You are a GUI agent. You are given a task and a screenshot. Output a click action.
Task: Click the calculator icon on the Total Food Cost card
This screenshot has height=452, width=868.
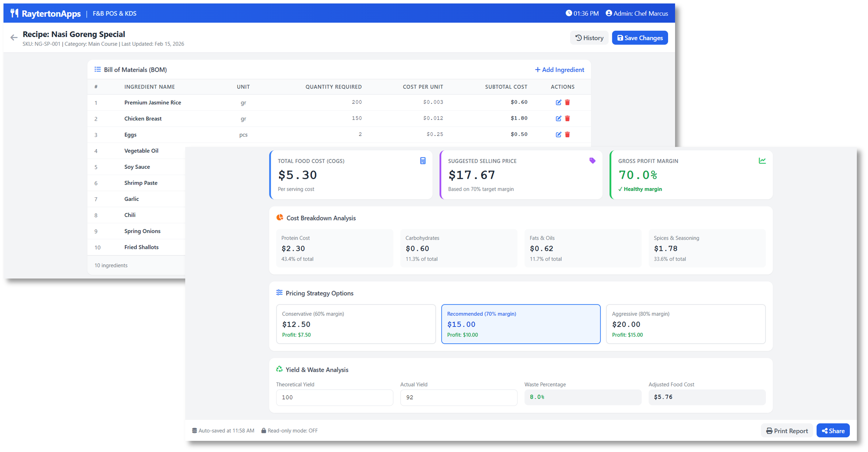tap(422, 161)
